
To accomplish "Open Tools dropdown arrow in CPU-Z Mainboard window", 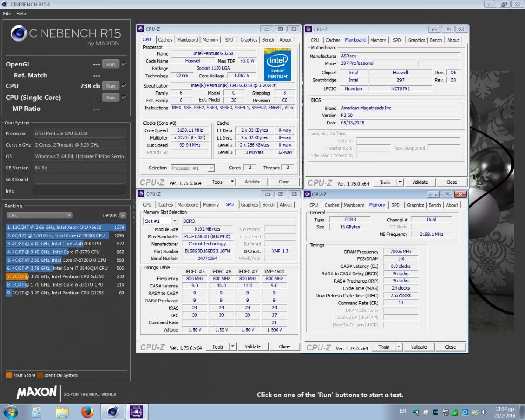I will click(400, 182).
